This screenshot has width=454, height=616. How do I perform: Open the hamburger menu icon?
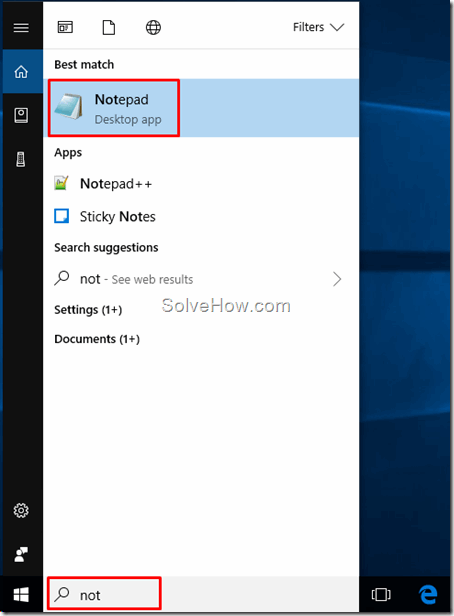point(21,28)
